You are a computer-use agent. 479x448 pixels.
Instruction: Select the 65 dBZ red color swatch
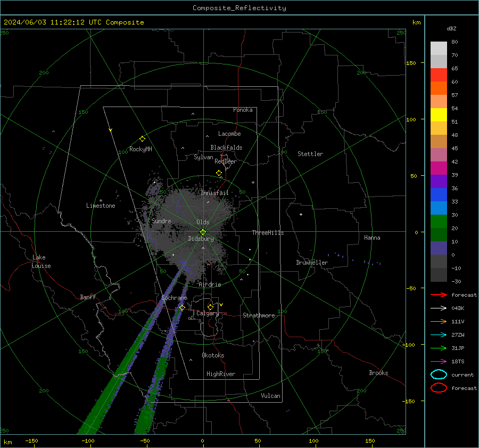[x=439, y=75]
